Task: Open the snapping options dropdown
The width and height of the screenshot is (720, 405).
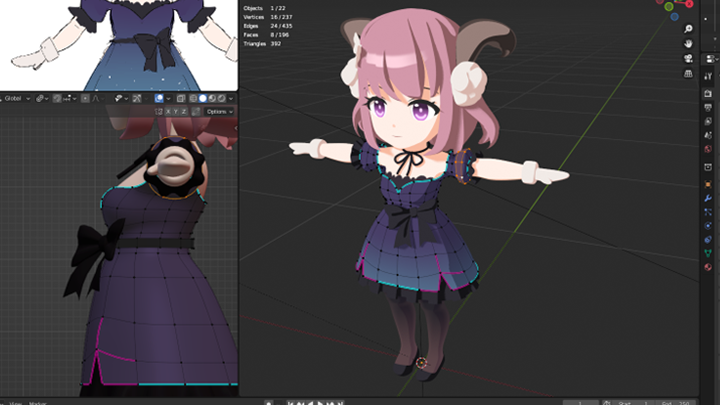Action: [x=70, y=98]
